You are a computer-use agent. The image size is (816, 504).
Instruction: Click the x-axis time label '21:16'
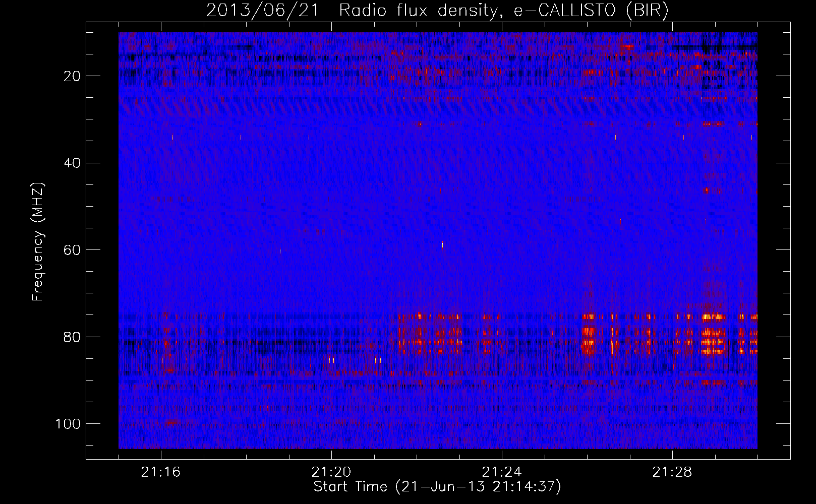tap(161, 472)
